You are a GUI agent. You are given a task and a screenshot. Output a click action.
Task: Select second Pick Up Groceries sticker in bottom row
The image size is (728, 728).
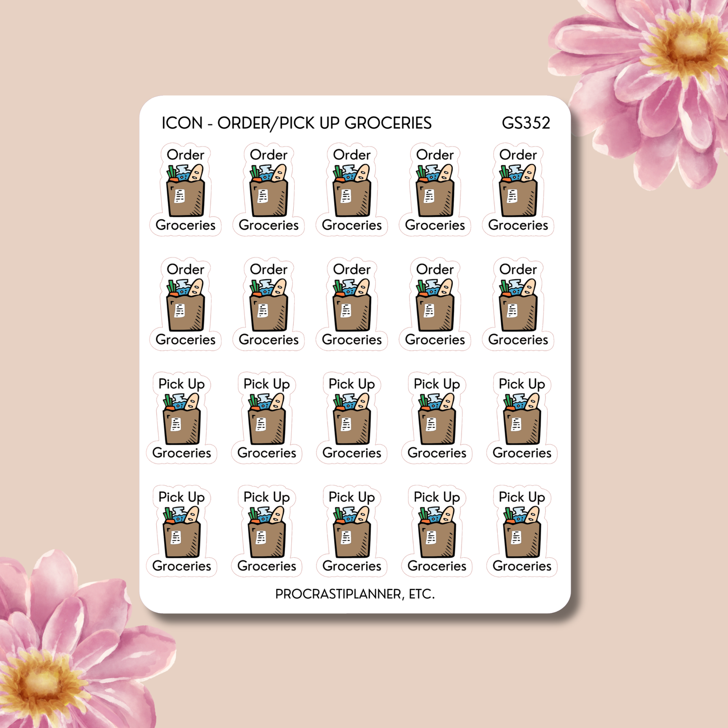pyautogui.click(x=267, y=531)
